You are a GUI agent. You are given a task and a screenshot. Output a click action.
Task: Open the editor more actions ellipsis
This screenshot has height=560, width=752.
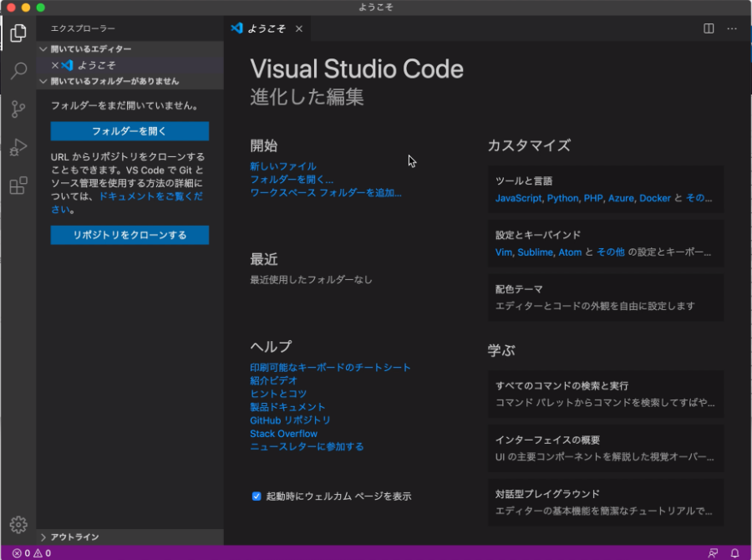click(732, 28)
